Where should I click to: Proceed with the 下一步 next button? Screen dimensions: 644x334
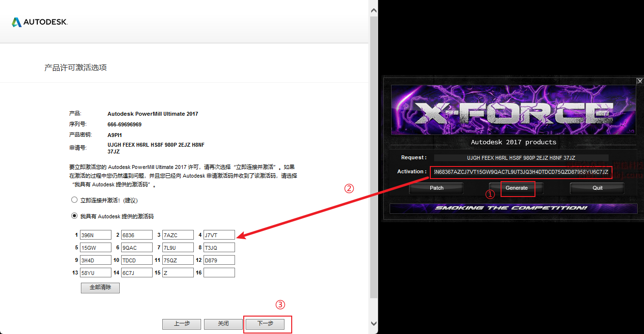[265, 324]
